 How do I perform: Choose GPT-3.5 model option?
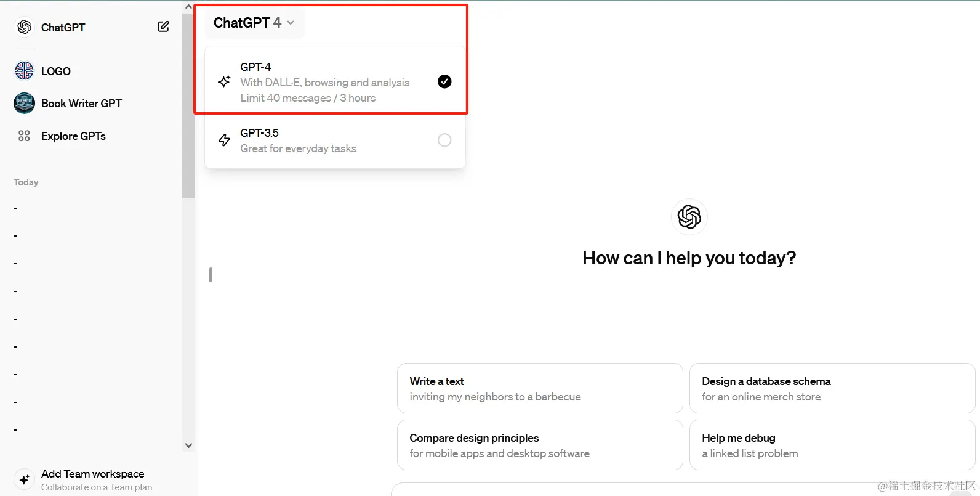[335, 140]
